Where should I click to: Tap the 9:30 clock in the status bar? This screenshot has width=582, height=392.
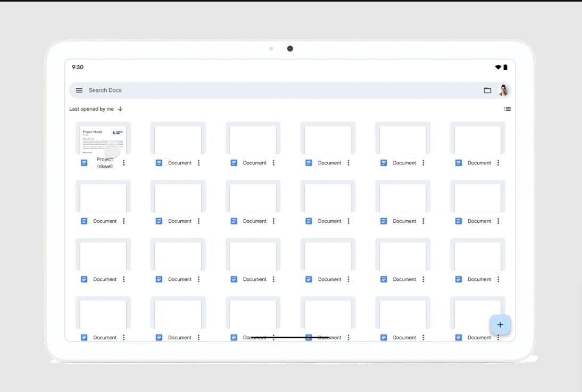tap(78, 68)
